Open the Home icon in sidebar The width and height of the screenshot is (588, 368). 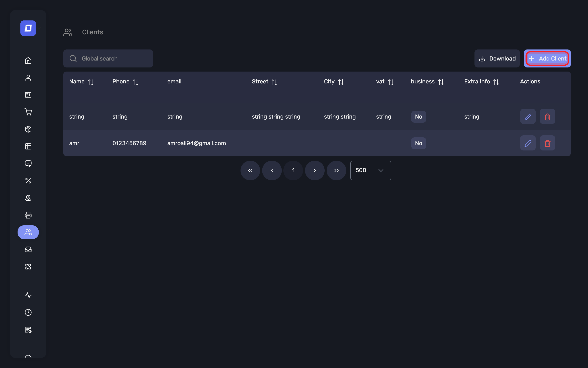coord(28,60)
